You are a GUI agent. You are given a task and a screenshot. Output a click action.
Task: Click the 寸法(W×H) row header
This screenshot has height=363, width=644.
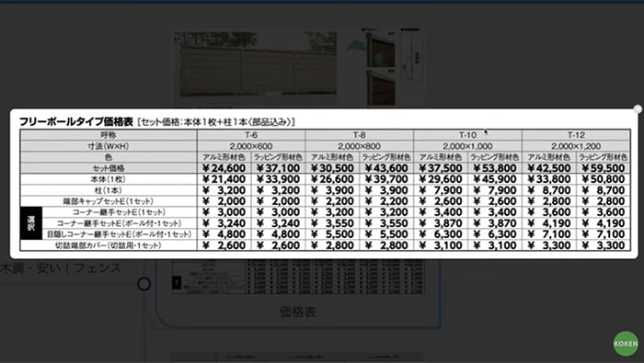(x=109, y=146)
